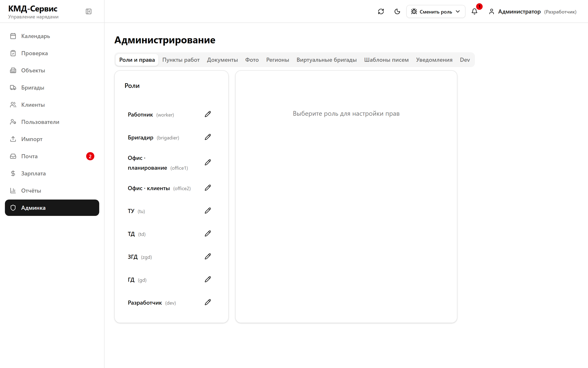
Task: Edit the Разработчик role pencil icon
Action: coord(208,302)
